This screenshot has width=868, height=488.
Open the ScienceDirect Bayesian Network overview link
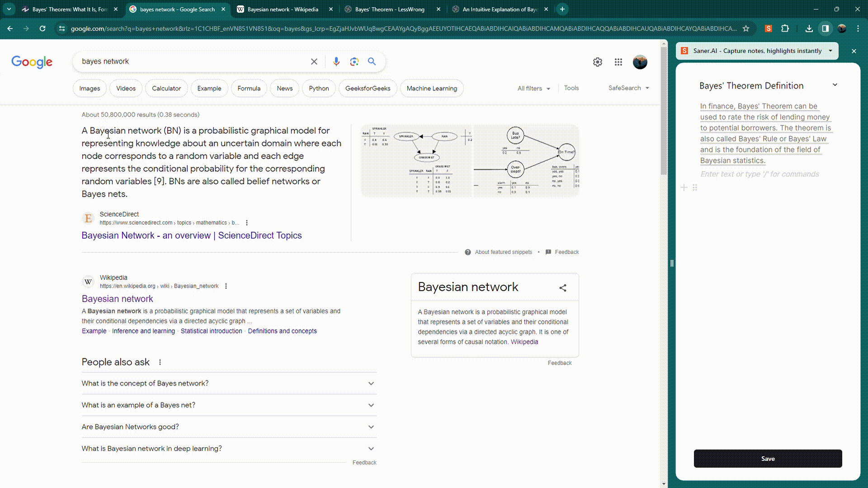pos(191,235)
